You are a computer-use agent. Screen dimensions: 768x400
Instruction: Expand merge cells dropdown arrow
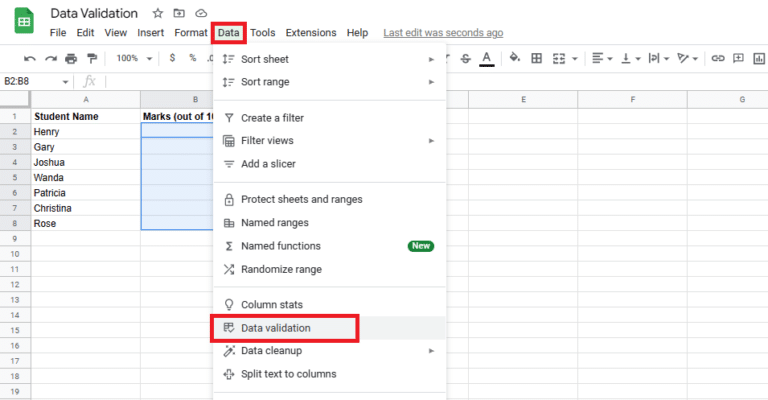575,59
